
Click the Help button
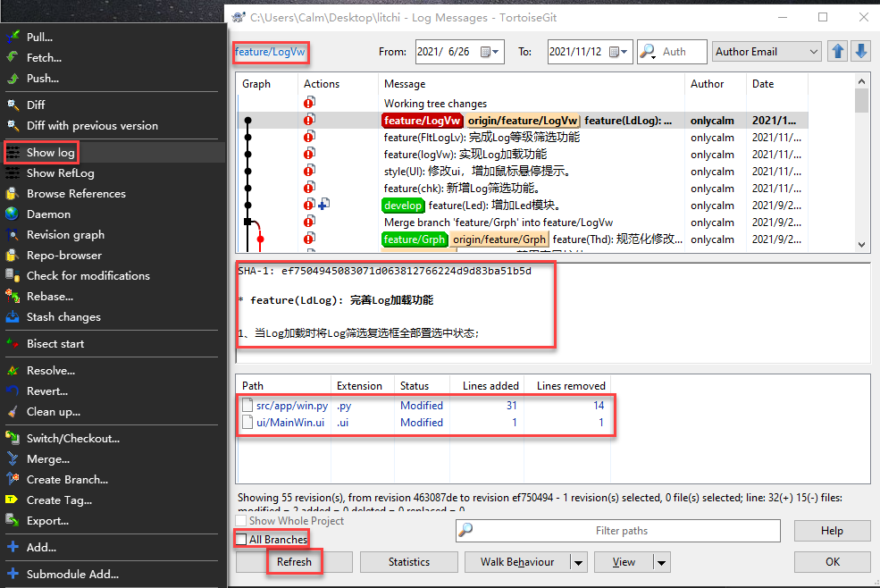pos(832,531)
